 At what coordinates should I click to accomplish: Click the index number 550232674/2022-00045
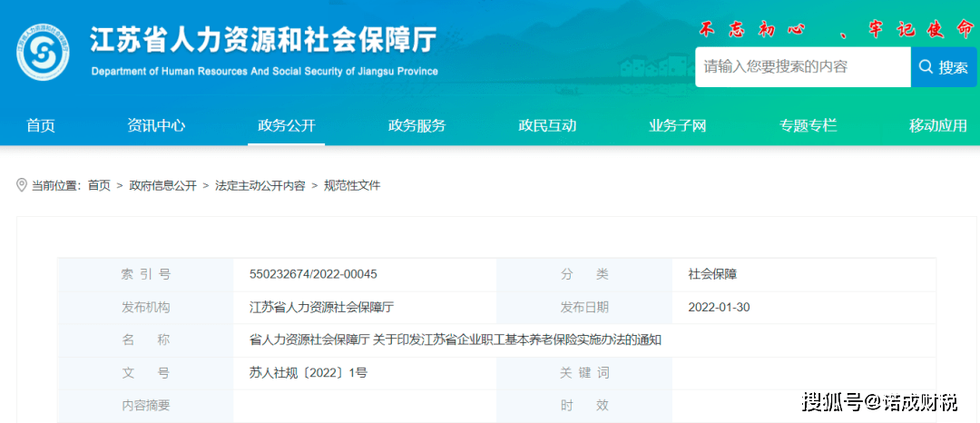click(x=313, y=273)
